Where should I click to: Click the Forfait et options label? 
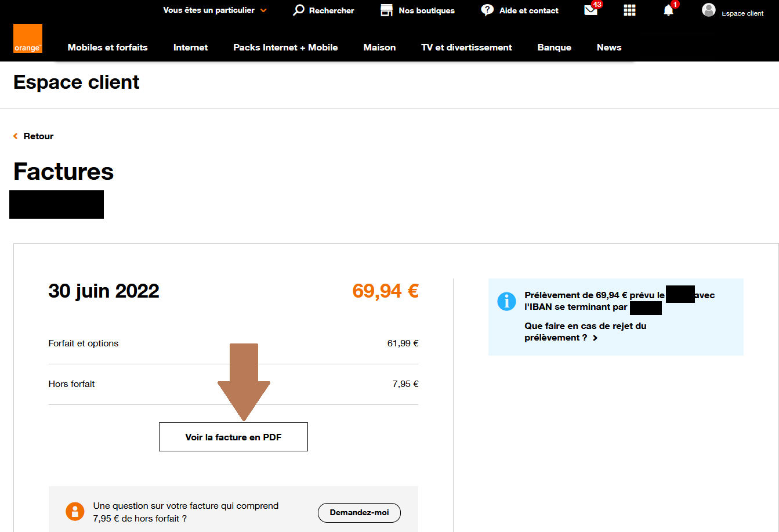(84, 343)
